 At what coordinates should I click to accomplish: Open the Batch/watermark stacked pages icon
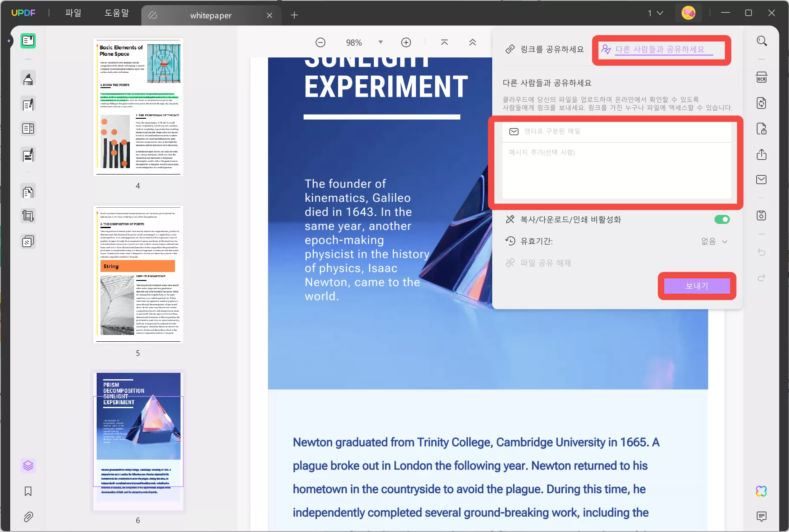click(28, 242)
